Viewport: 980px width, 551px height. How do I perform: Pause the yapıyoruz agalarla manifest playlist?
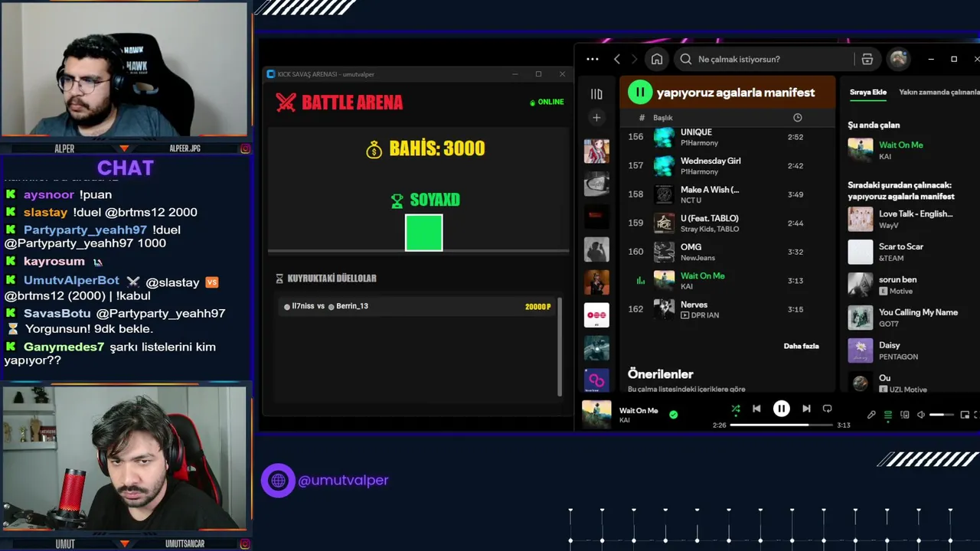tap(640, 93)
